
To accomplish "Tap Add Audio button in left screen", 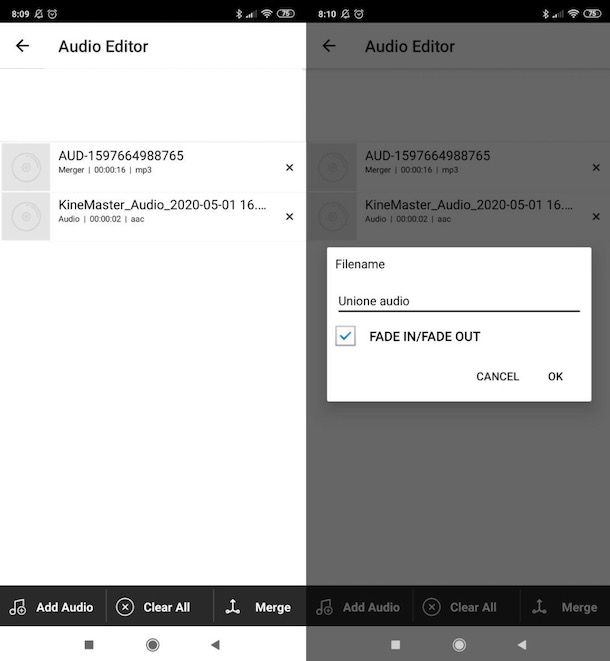I will coord(51,607).
